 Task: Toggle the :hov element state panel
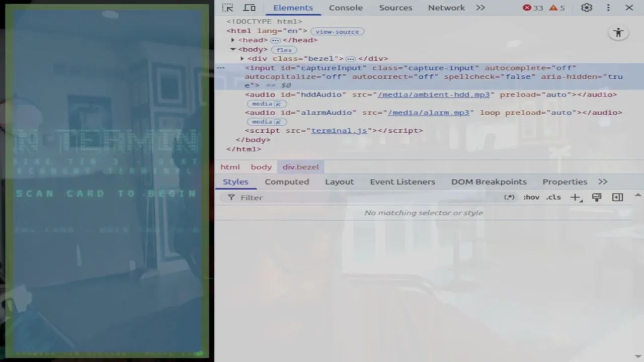click(x=531, y=197)
